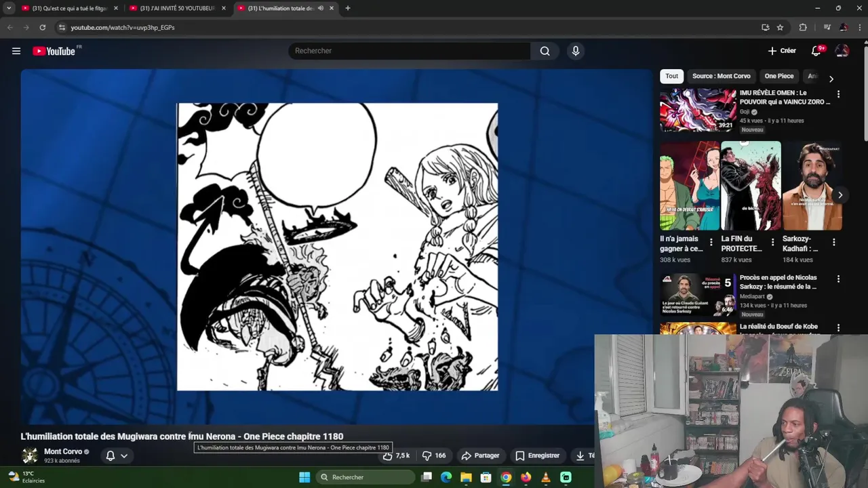Viewport: 868px width, 488px height.
Task: Mute the L'humiliation totale tab audio icon
Action: [321, 8]
